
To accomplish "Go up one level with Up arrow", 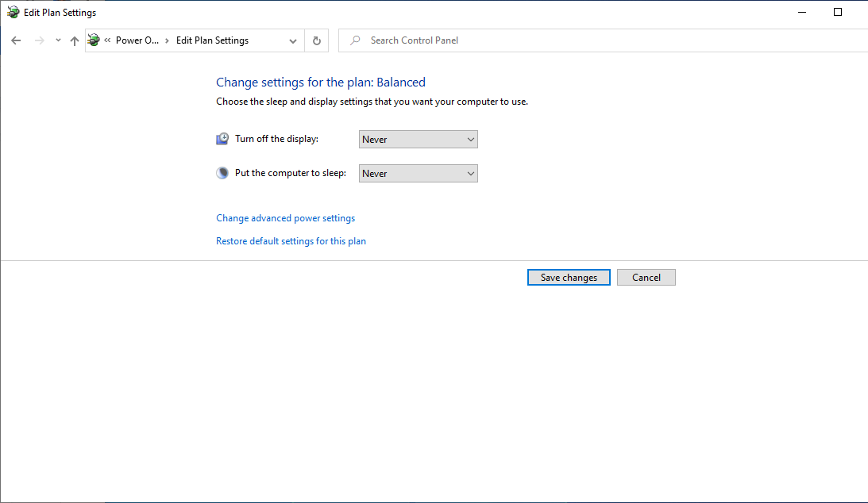I will point(74,40).
